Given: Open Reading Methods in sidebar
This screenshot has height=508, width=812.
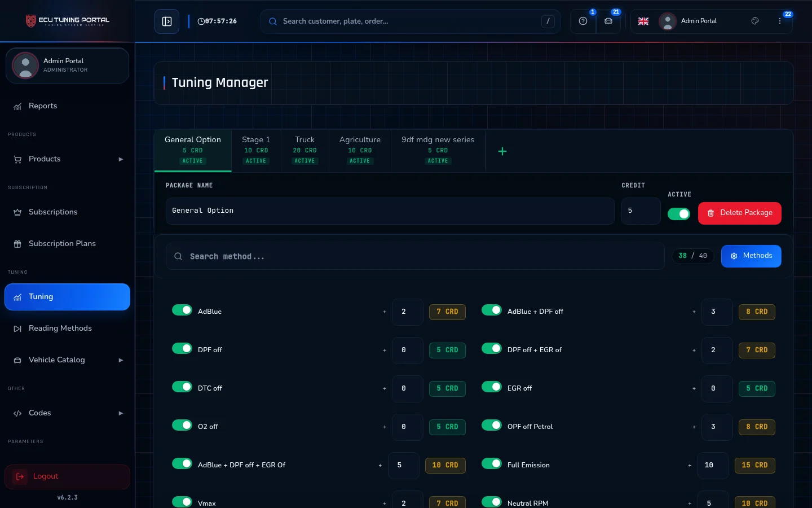Looking at the screenshot, I should pyautogui.click(x=68, y=329).
